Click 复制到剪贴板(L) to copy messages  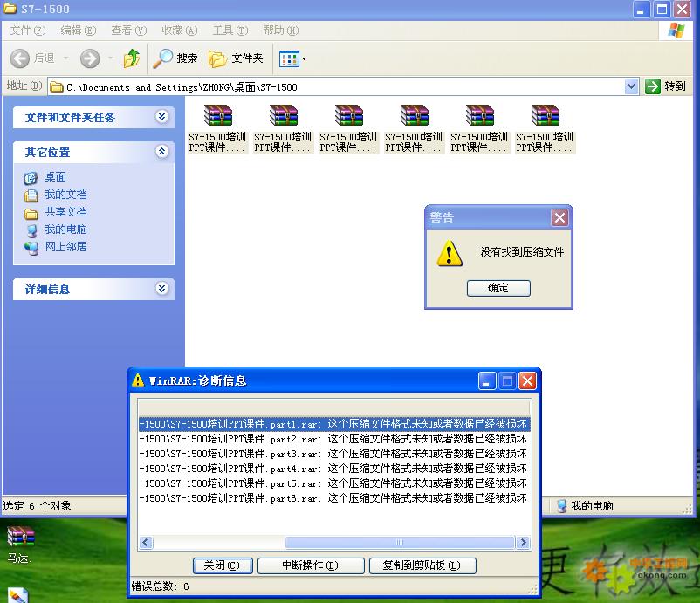pos(422,565)
